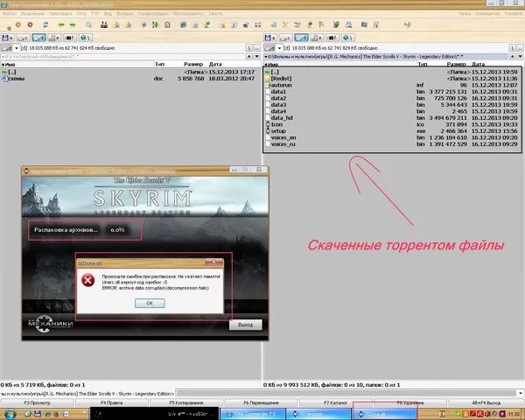Select drive f button in left panel
This screenshot has width=525, height=420.
pos(70,38)
